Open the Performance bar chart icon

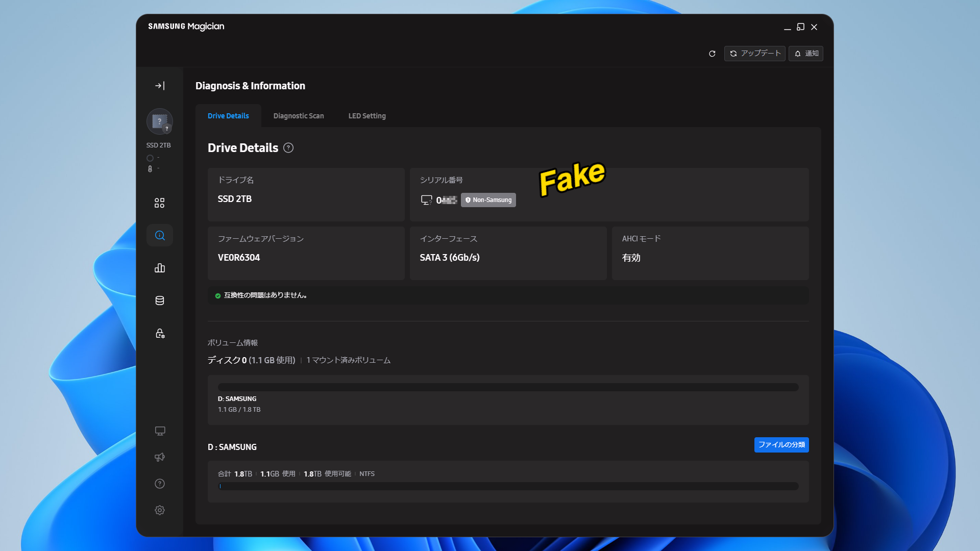coord(160,268)
